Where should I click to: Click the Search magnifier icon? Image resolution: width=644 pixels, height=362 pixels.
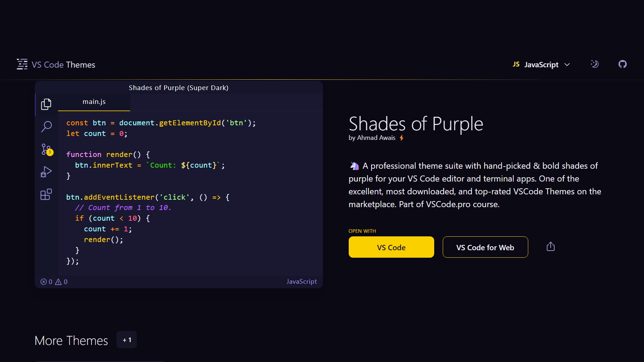(46, 126)
